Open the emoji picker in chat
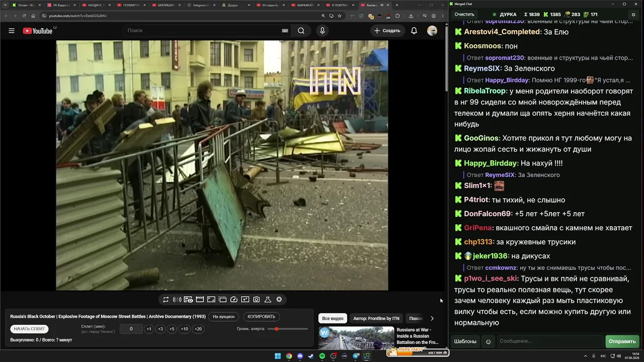This screenshot has height=362, width=644. [488, 342]
